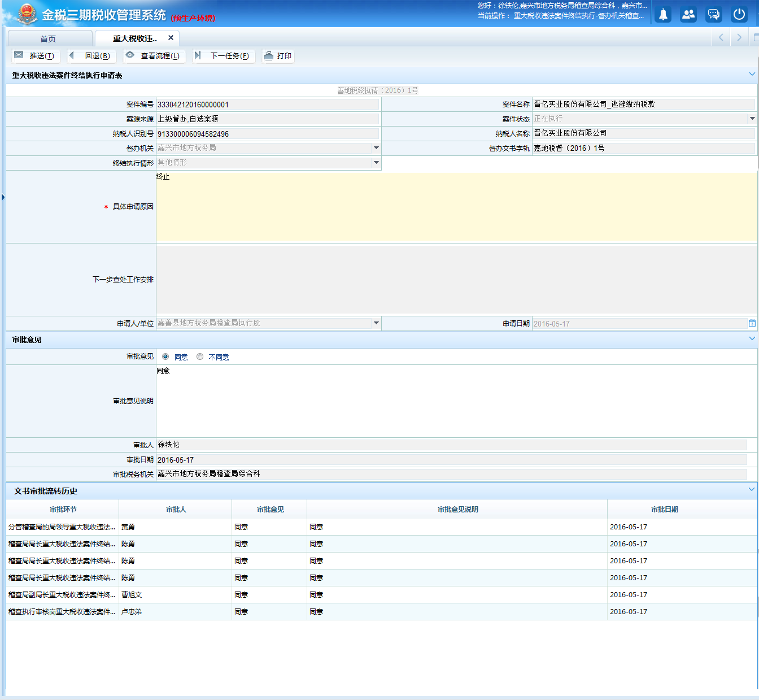The width and height of the screenshot is (759, 700).
Task: Click the 下一任务(F) button
Action: pyautogui.click(x=223, y=56)
